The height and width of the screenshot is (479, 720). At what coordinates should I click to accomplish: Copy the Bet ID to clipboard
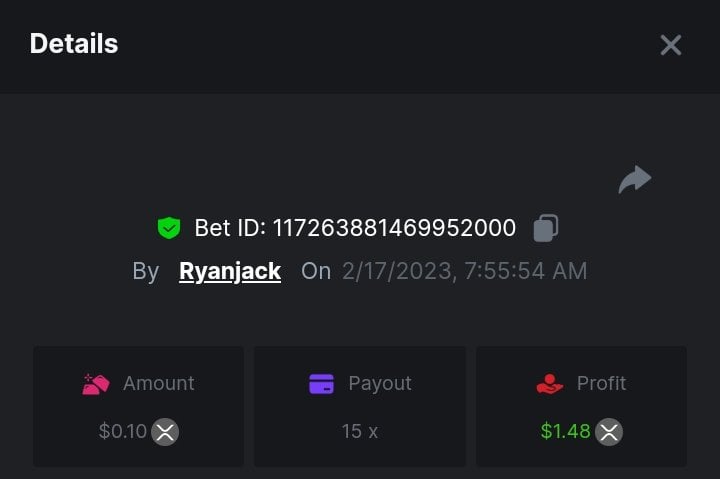545,228
